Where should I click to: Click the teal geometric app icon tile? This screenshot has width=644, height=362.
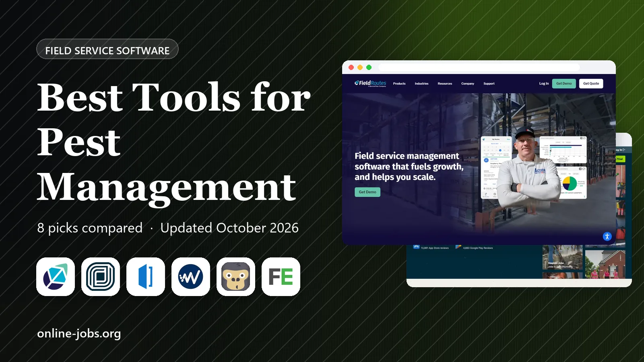coord(56,277)
